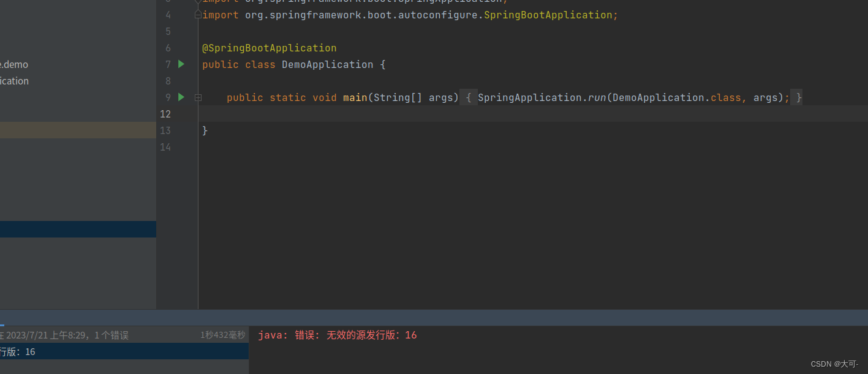Collapse the import block at line 4

[198, 15]
